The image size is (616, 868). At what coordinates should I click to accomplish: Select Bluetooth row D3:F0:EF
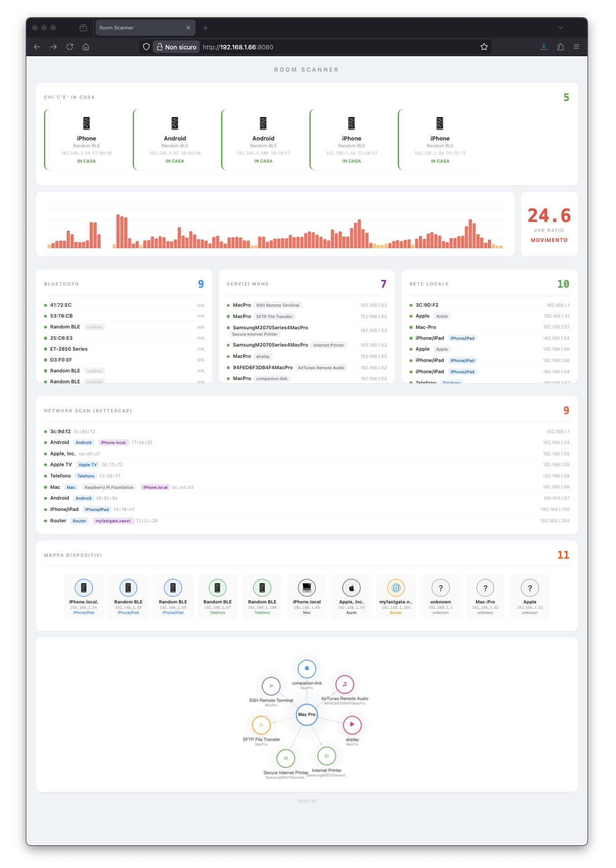point(124,360)
